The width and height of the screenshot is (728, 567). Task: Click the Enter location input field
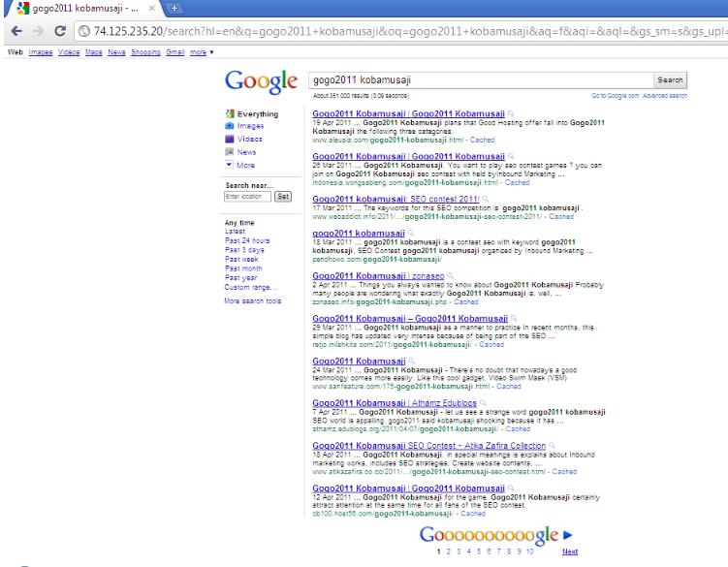coord(247,197)
